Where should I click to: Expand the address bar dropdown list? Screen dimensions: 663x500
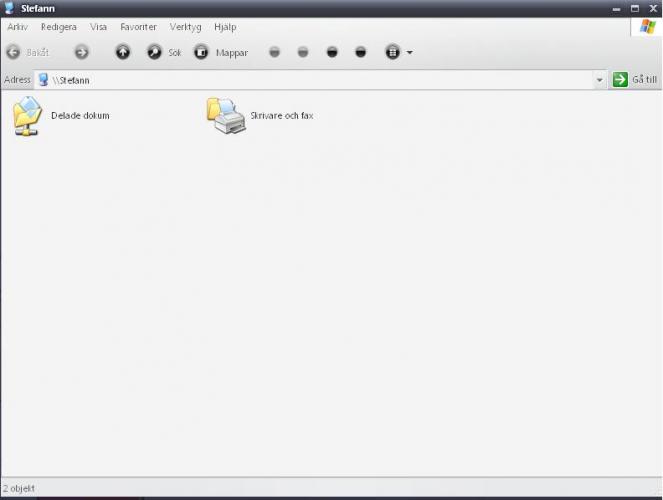pyautogui.click(x=599, y=80)
